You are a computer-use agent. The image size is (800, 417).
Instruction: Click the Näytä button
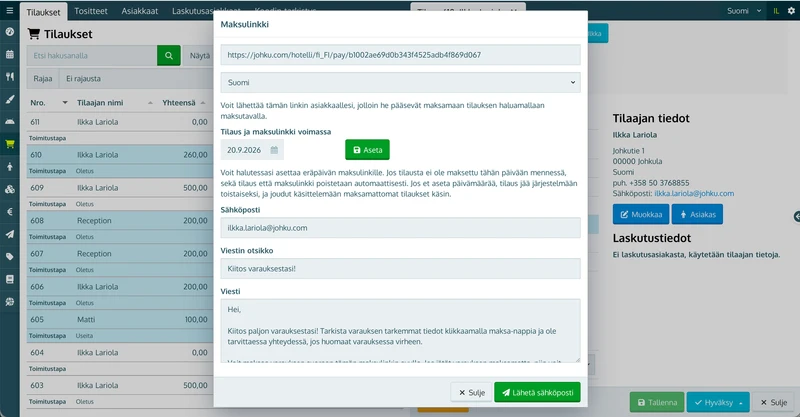[199, 56]
